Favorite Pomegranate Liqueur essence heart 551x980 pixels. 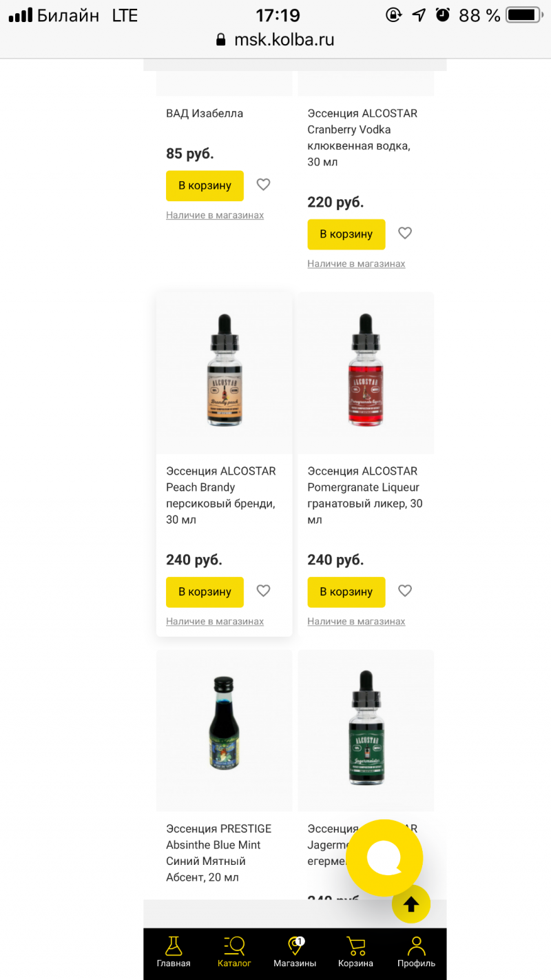click(405, 591)
